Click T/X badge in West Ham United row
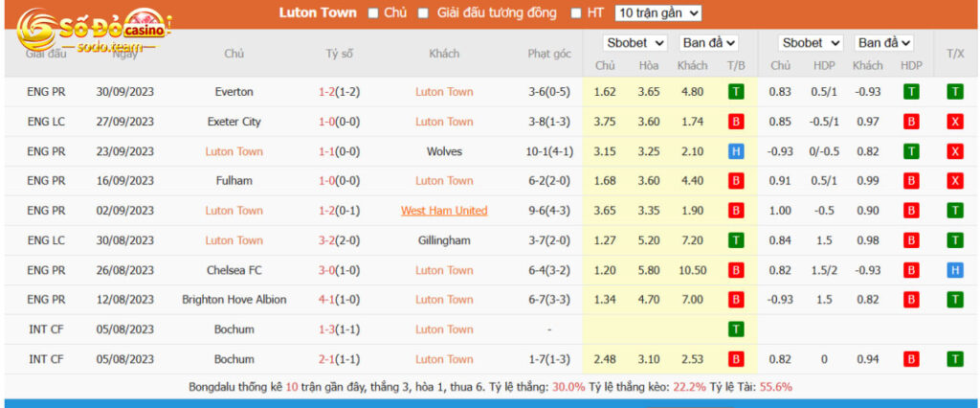 (954, 211)
